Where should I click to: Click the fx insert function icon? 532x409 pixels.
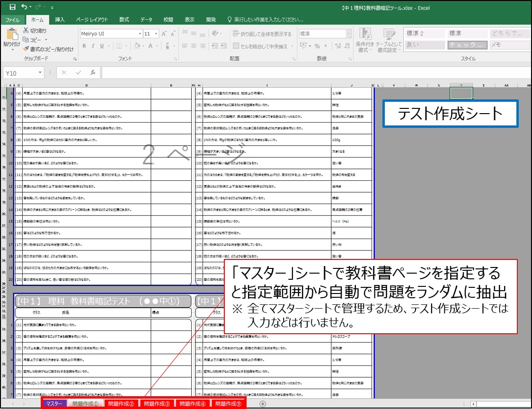(x=93, y=72)
